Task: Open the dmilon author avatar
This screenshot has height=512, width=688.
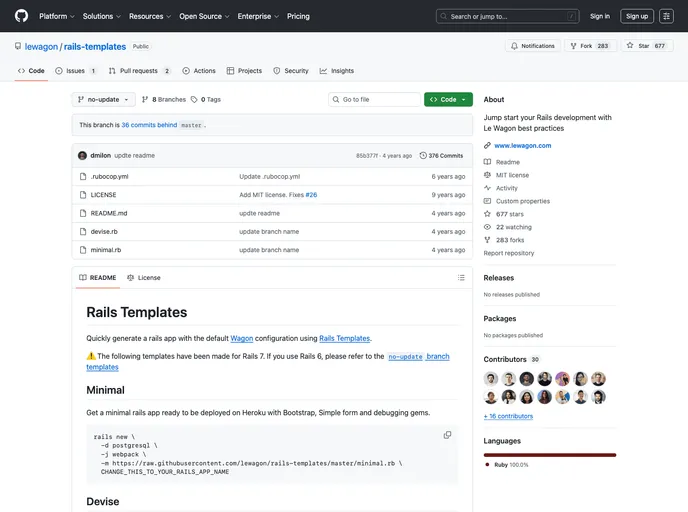Action: pos(82,156)
